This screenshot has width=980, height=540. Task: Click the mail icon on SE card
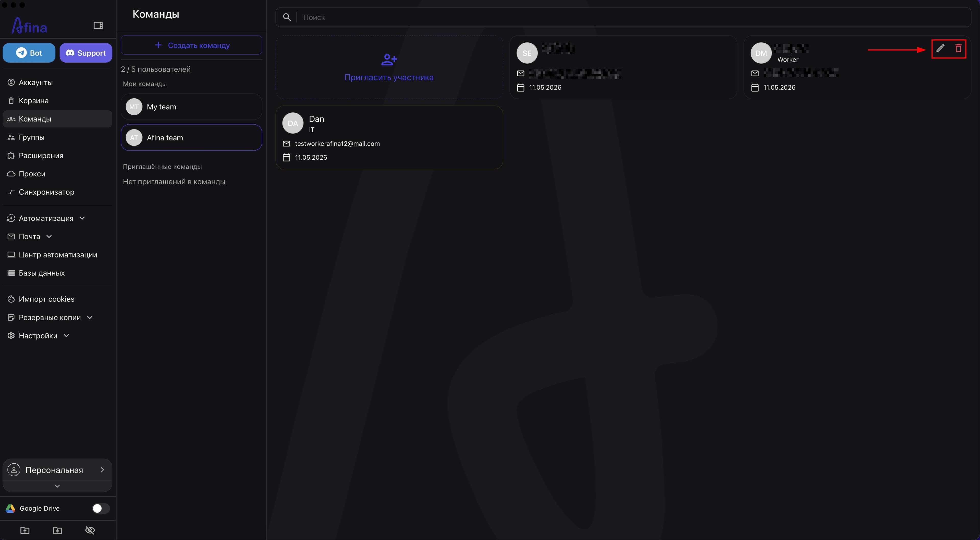tap(521, 73)
